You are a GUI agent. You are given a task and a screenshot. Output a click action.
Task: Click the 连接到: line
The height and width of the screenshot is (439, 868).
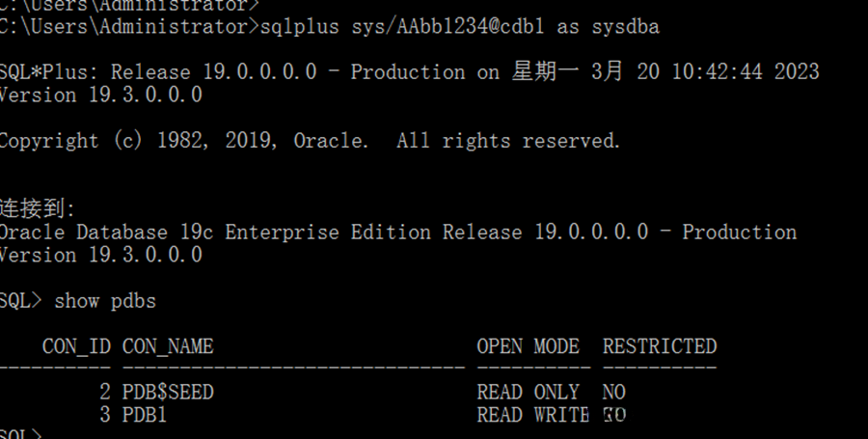tap(37, 208)
